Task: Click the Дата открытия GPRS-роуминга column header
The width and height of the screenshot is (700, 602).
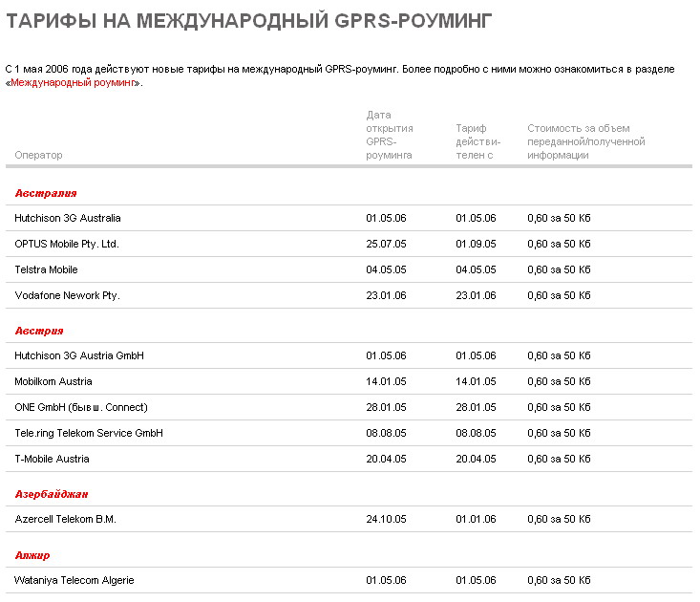Action: click(390, 135)
